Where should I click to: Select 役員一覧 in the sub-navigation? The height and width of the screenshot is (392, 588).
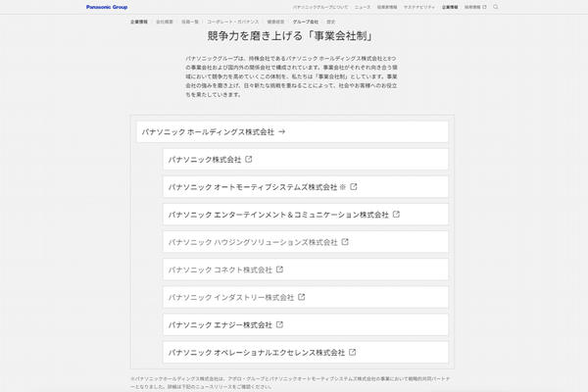coord(190,22)
